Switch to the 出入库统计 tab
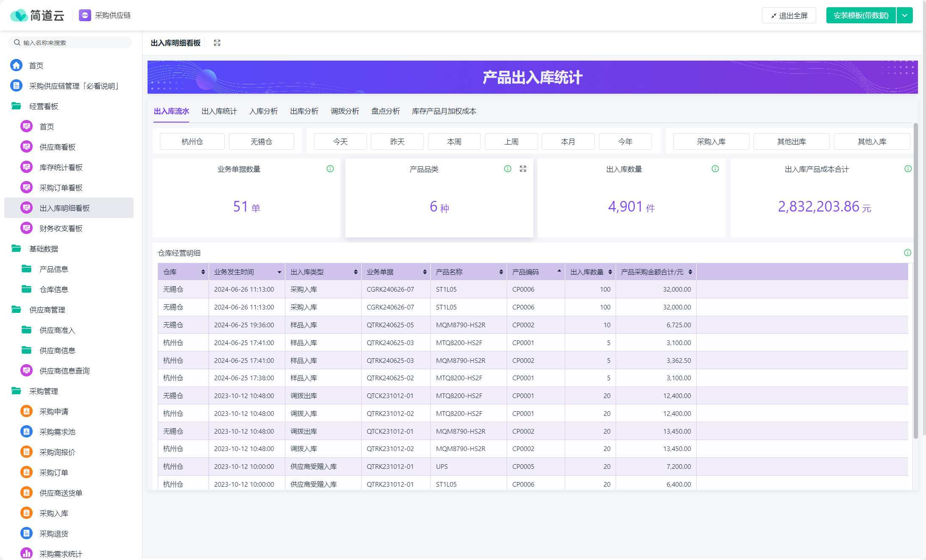Screen dimensions: 926x560 pyautogui.click(x=219, y=111)
